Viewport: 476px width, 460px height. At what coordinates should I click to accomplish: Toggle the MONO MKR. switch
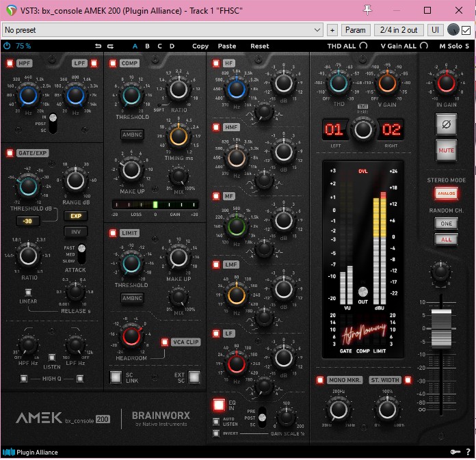coord(320,380)
